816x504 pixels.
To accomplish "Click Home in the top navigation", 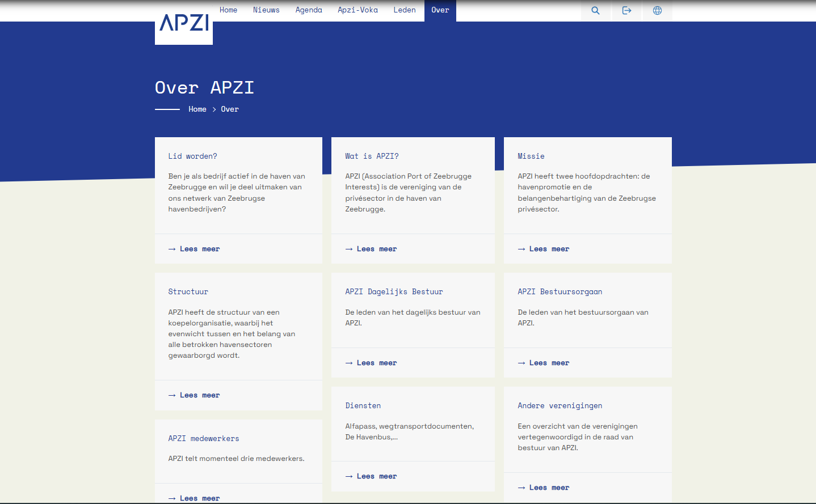I will click(x=228, y=10).
